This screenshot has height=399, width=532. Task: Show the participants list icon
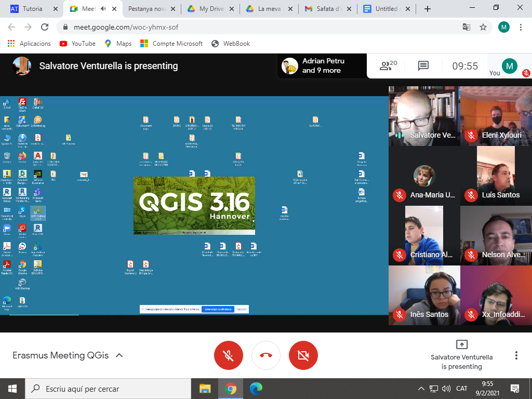click(x=388, y=66)
